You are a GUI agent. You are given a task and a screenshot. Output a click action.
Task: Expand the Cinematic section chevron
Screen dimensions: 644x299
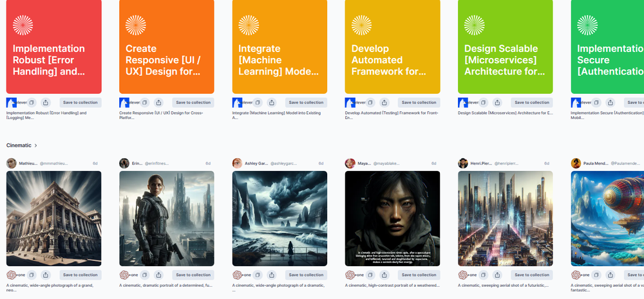point(35,145)
